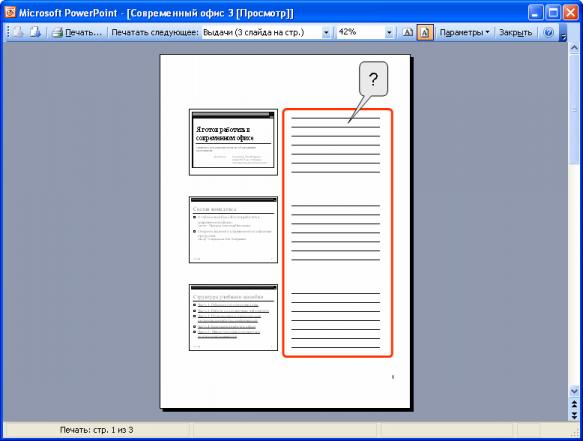Click the double-up previous page scrollbar button

(574, 403)
